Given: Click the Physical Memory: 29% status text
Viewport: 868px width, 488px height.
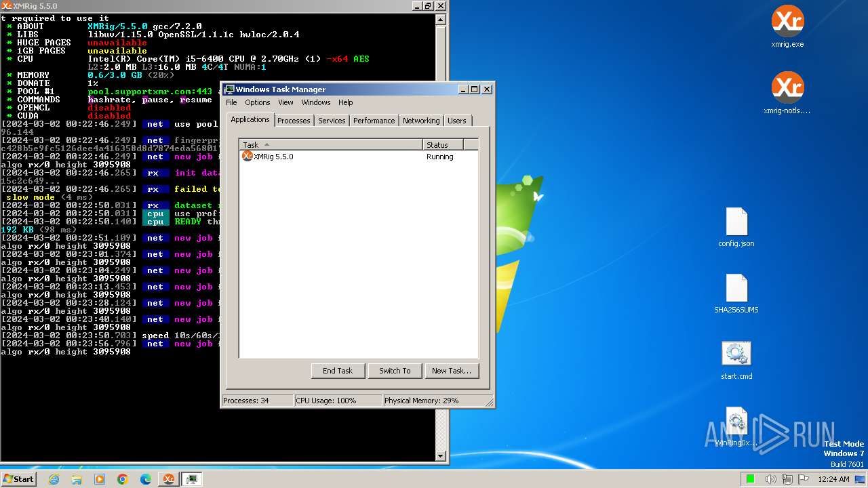Looking at the screenshot, I should 422,401.
